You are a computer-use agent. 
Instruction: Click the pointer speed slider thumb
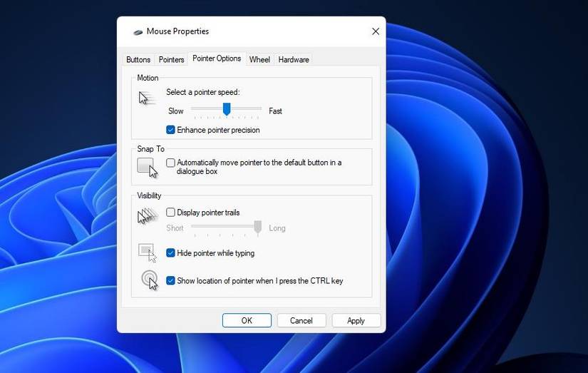click(227, 109)
